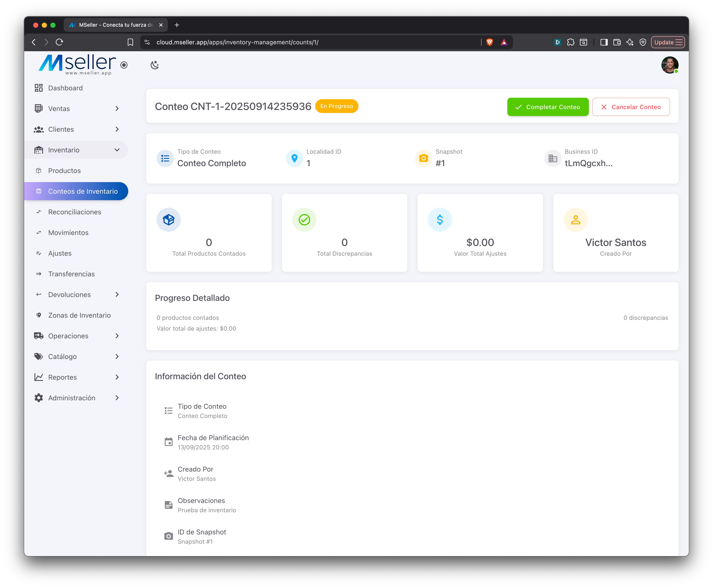
Task: Click the Ajustes sidebar icon
Action: click(39, 253)
